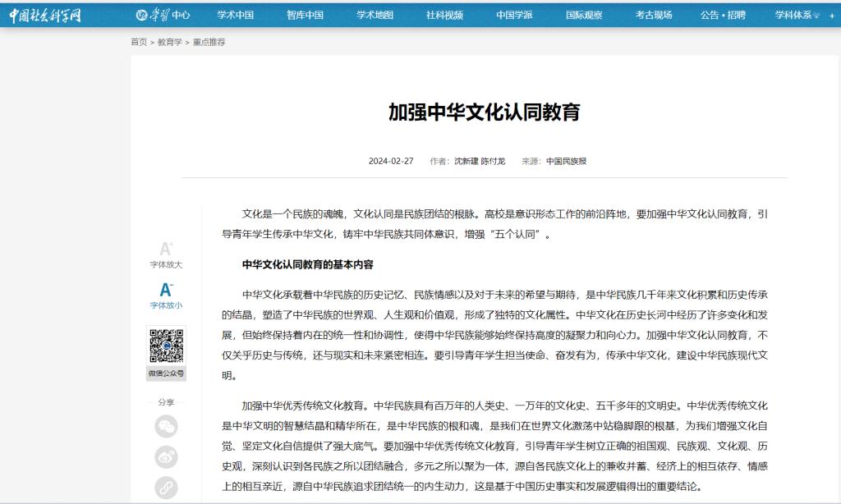Click the decrease font size (字体放小) icon
This screenshot has height=504, width=841.
point(166,290)
